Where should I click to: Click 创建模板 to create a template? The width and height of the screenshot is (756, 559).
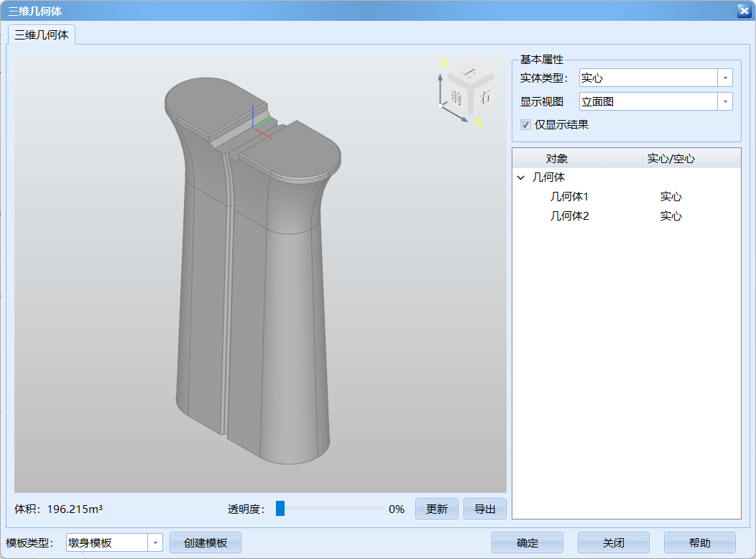[x=205, y=542]
